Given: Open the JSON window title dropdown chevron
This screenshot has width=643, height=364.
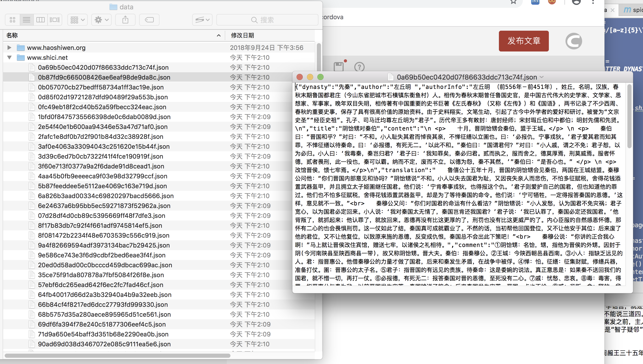Looking at the screenshot, I should [542, 77].
